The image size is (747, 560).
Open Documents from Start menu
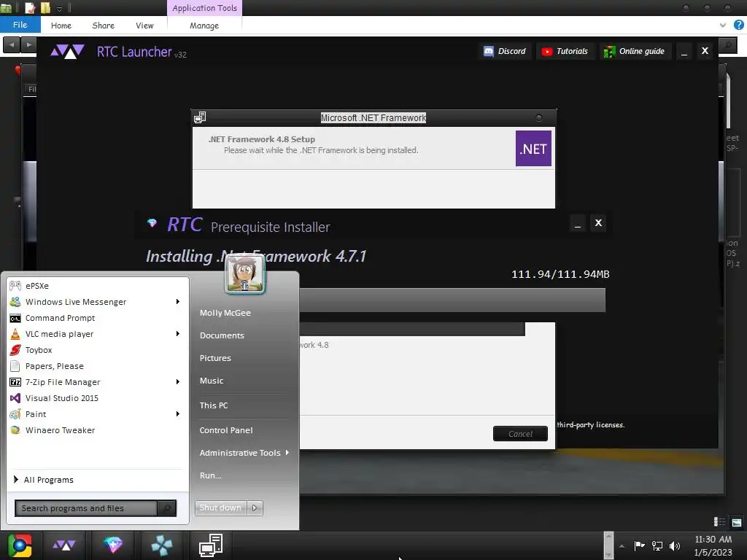click(222, 335)
